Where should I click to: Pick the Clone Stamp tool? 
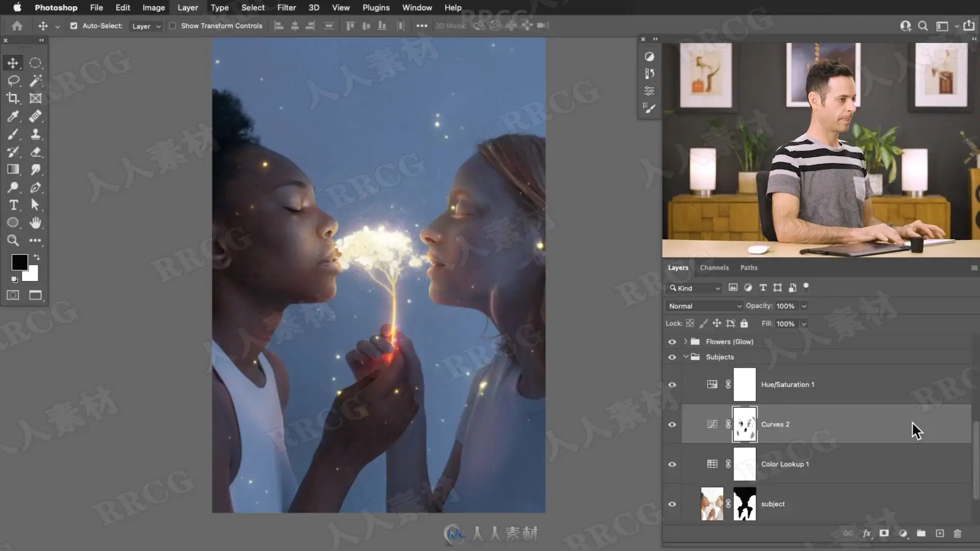(x=35, y=134)
